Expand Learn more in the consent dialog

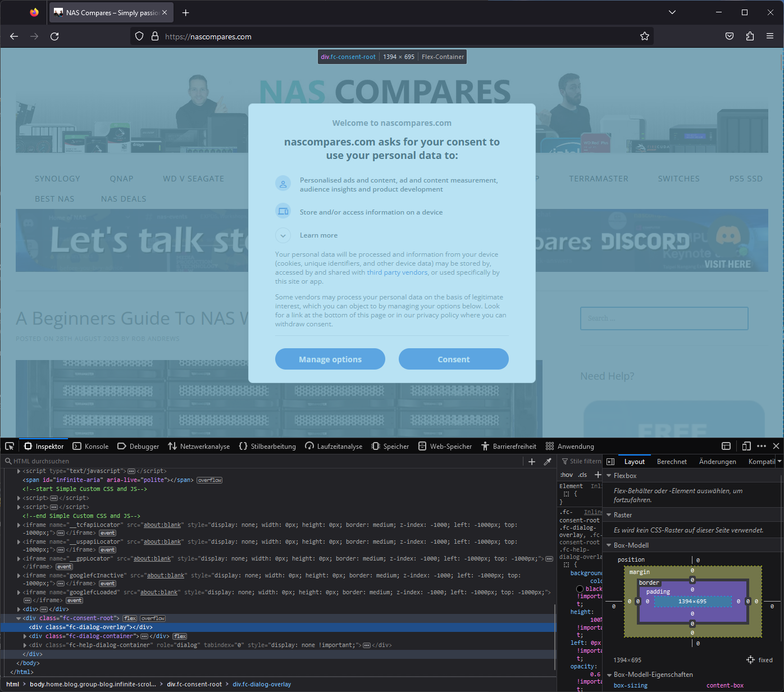click(x=318, y=235)
